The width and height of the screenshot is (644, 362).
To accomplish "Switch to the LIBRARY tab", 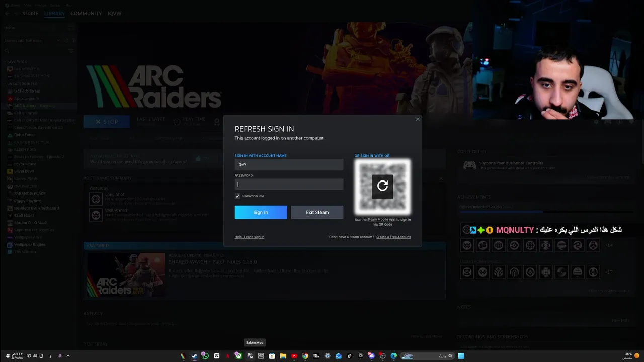I will pyautogui.click(x=54, y=13).
